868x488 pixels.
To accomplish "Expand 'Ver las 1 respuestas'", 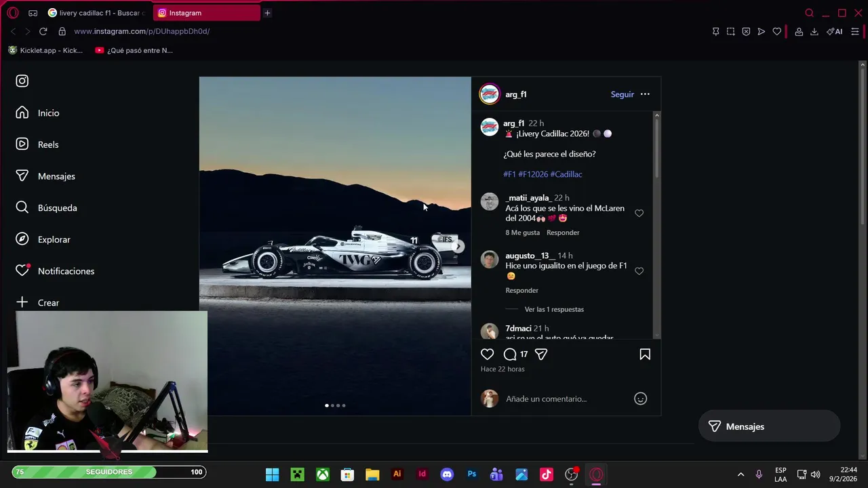I will 554,309.
